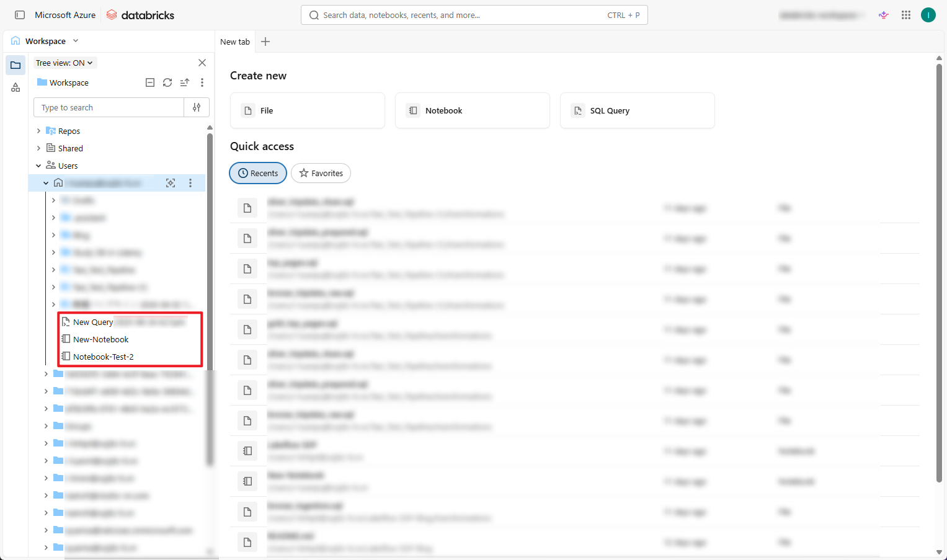Viewport: 947px width, 560px height.
Task: Collapse the Users folder
Action: 38,166
